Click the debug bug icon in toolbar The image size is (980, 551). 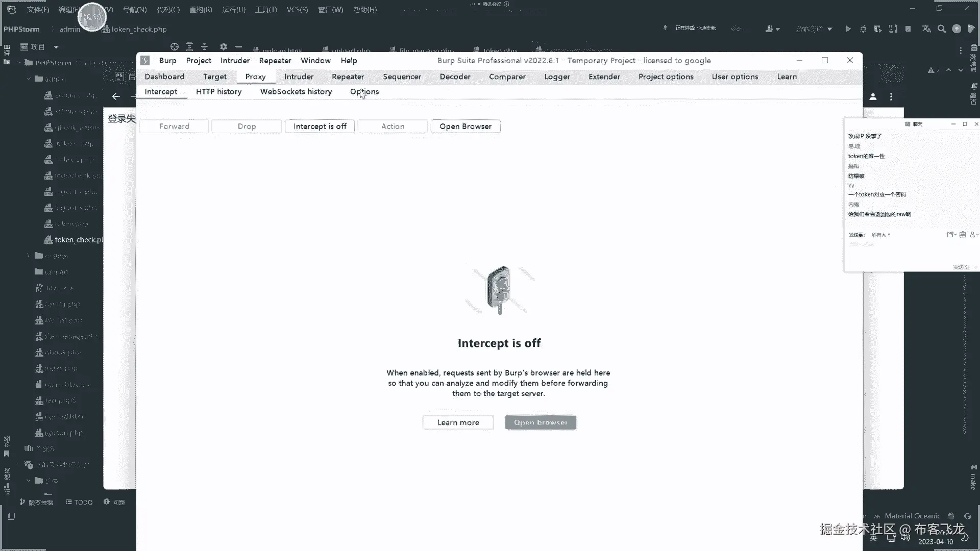tap(863, 29)
